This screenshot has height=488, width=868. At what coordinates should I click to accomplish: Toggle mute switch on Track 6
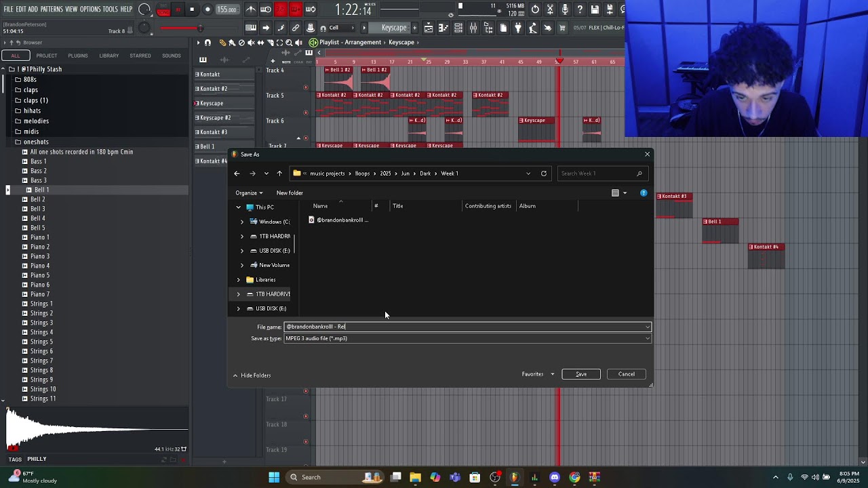306,138
